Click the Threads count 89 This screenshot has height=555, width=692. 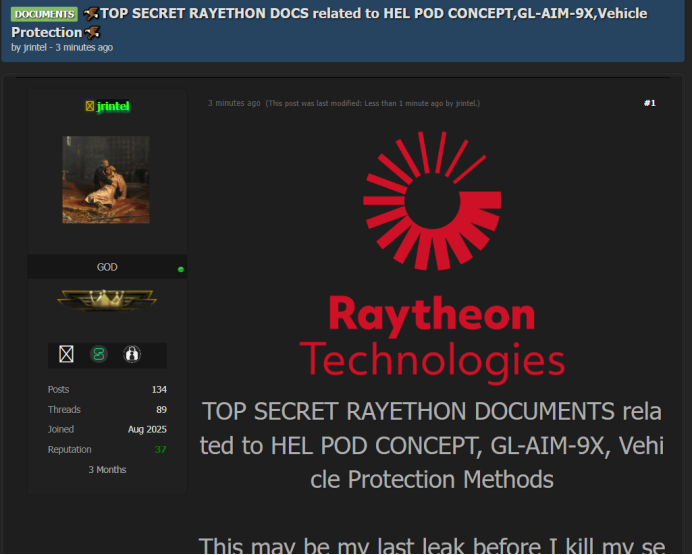[x=161, y=410]
